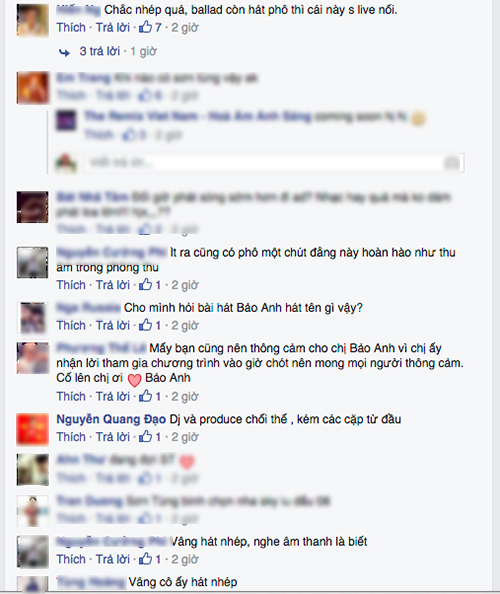Click Thích under 'Vâng hát nhép, nghe âm thanh' comment
This screenshot has width=500, height=594.
click(x=71, y=559)
